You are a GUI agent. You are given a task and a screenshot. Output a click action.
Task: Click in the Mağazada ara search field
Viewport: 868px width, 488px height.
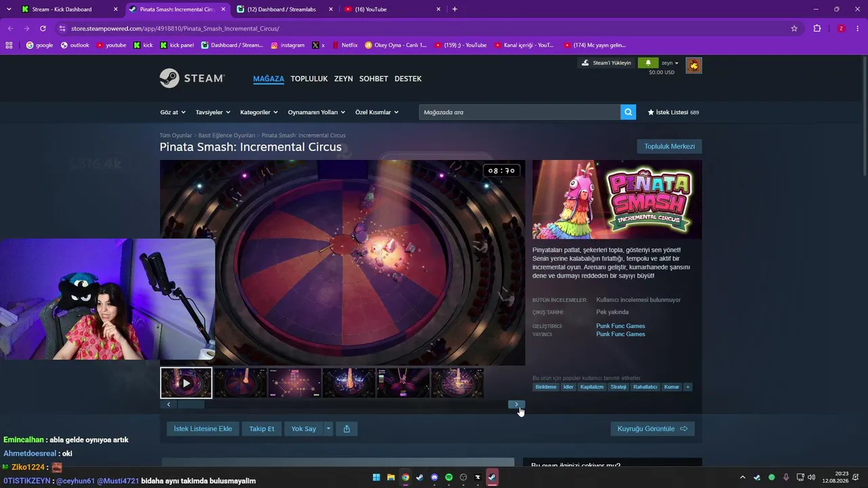tap(519, 112)
